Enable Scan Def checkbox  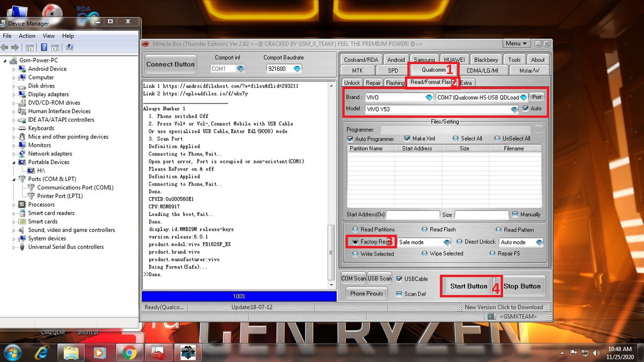point(399,294)
